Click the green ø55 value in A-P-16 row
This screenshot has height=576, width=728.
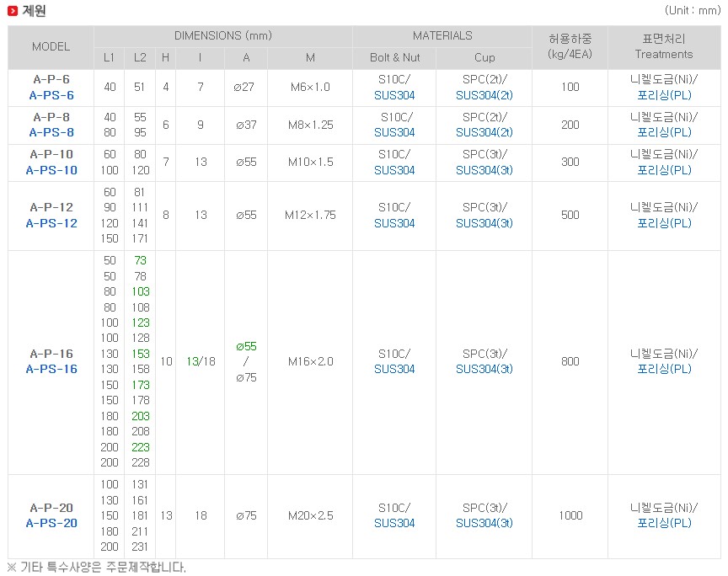[x=246, y=346]
